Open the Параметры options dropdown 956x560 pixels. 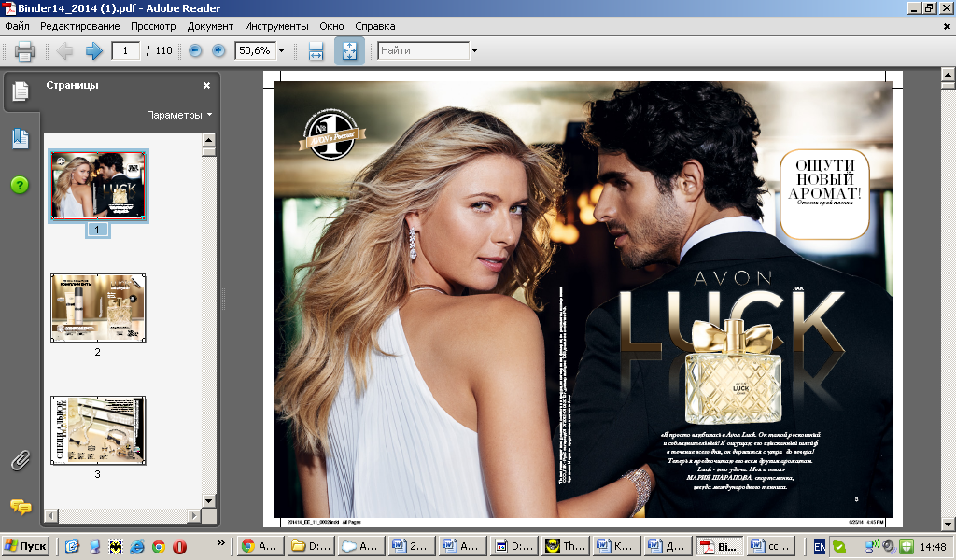click(x=179, y=115)
